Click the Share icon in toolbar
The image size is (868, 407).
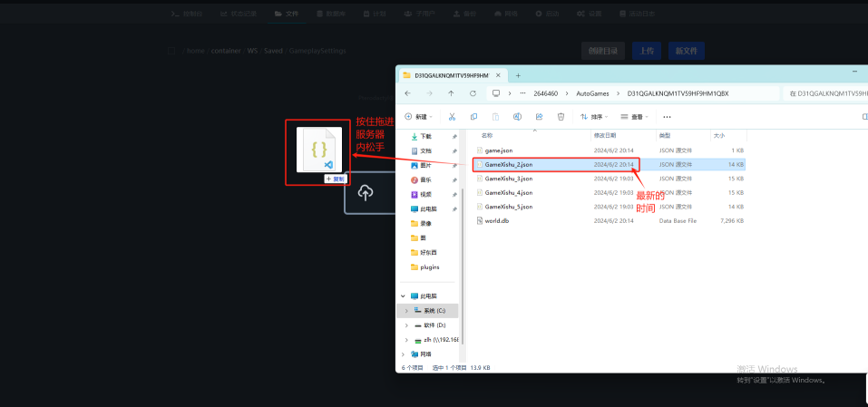(x=539, y=117)
